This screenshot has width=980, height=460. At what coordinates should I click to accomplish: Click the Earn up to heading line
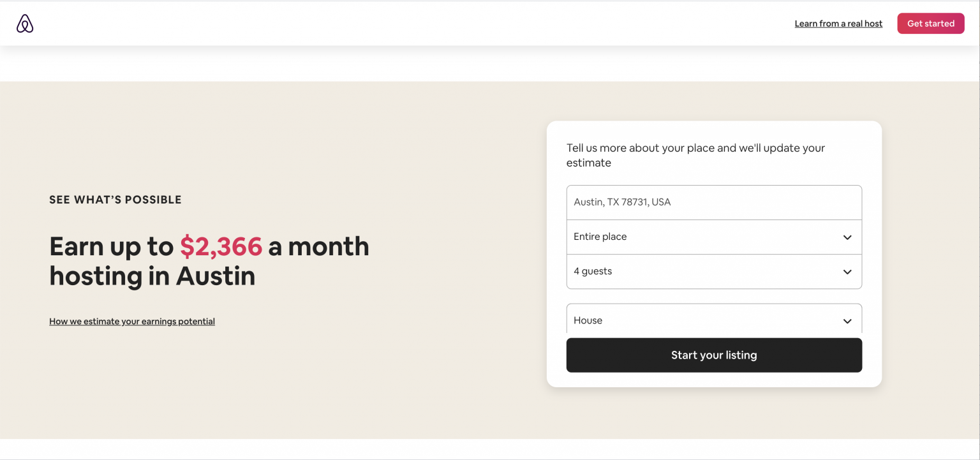pos(111,247)
